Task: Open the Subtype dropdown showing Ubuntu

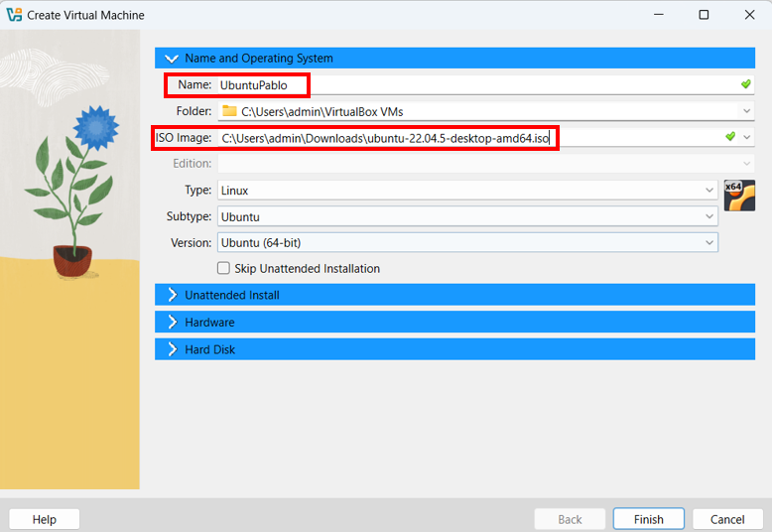Action: [x=709, y=216]
